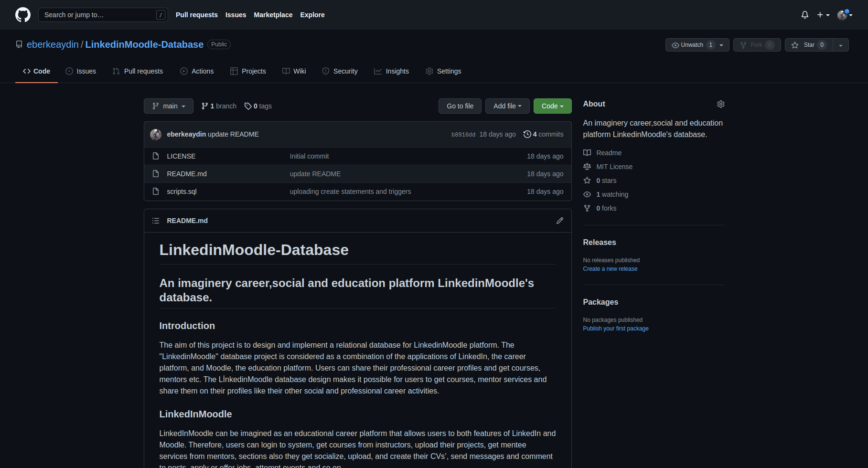Open the user avatar menu
The height and width of the screenshot is (468, 868).
(845, 15)
